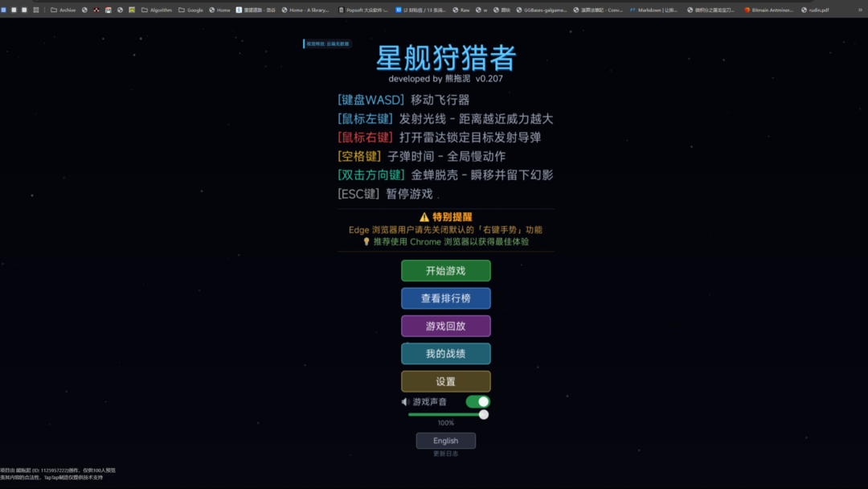
Task: Expand the Google bookmarks folder
Action: (190, 10)
